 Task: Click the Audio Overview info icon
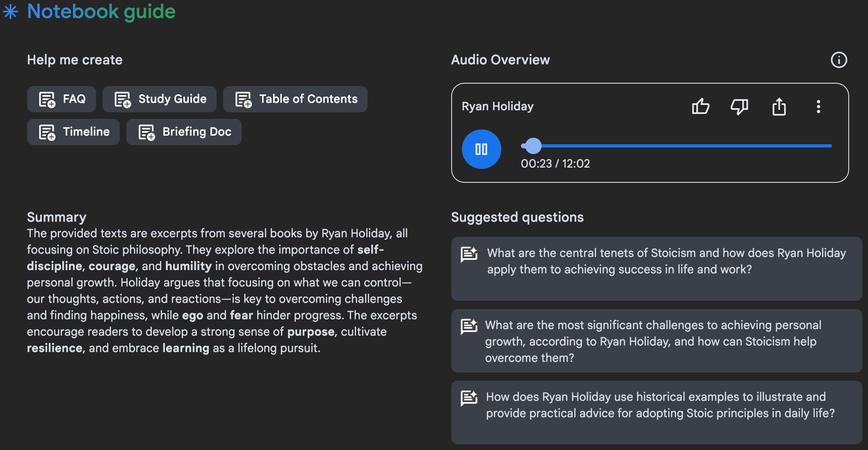tap(838, 60)
